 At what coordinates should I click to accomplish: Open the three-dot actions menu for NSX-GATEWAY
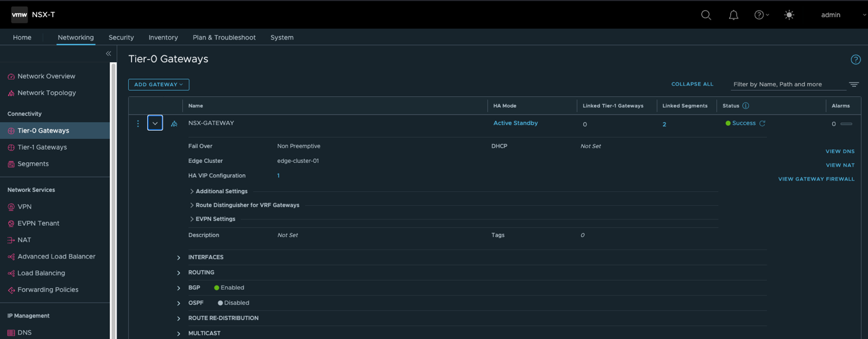[x=138, y=123]
